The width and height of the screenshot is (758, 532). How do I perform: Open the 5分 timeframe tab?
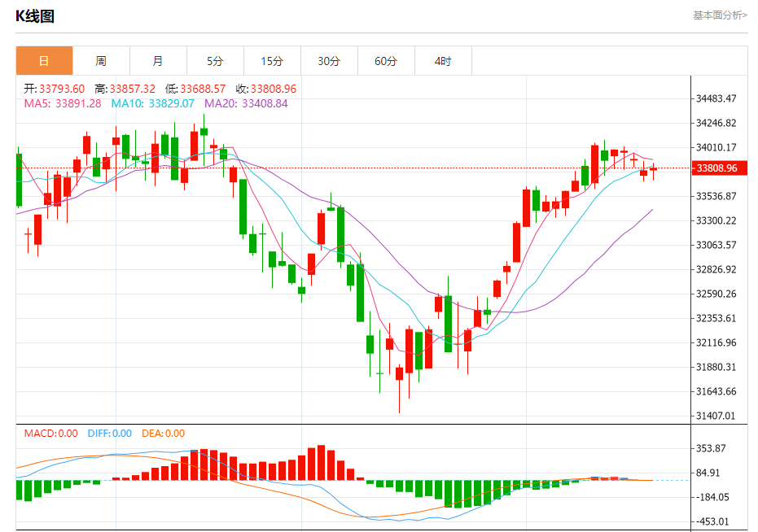pos(215,61)
